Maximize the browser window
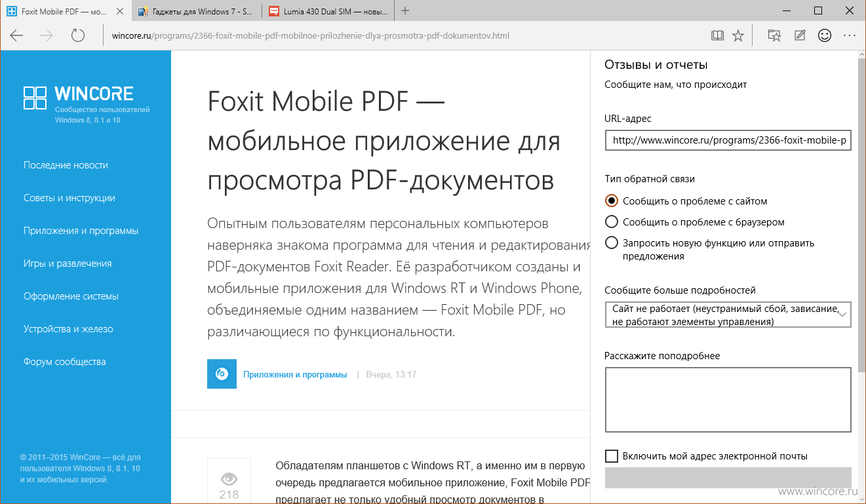The image size is (866, 504). click(x=818, y=10)
